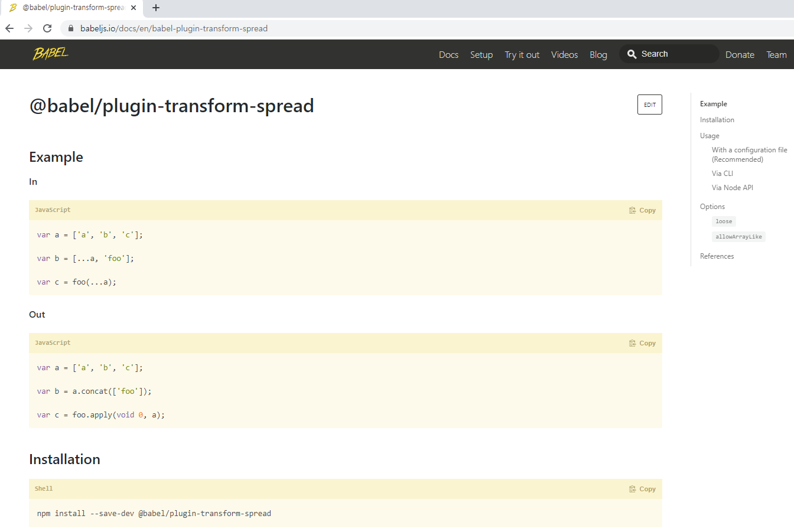Open the loose option sidebar link

724,221
